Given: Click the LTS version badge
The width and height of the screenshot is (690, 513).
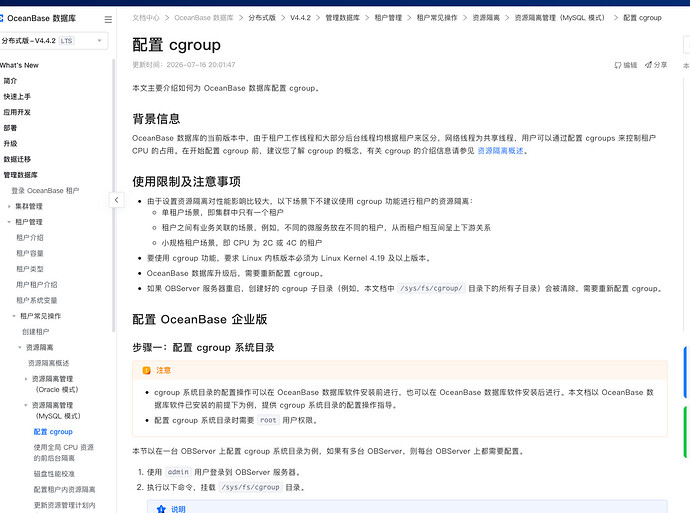Looking at the screenshot, I should 67,41.
